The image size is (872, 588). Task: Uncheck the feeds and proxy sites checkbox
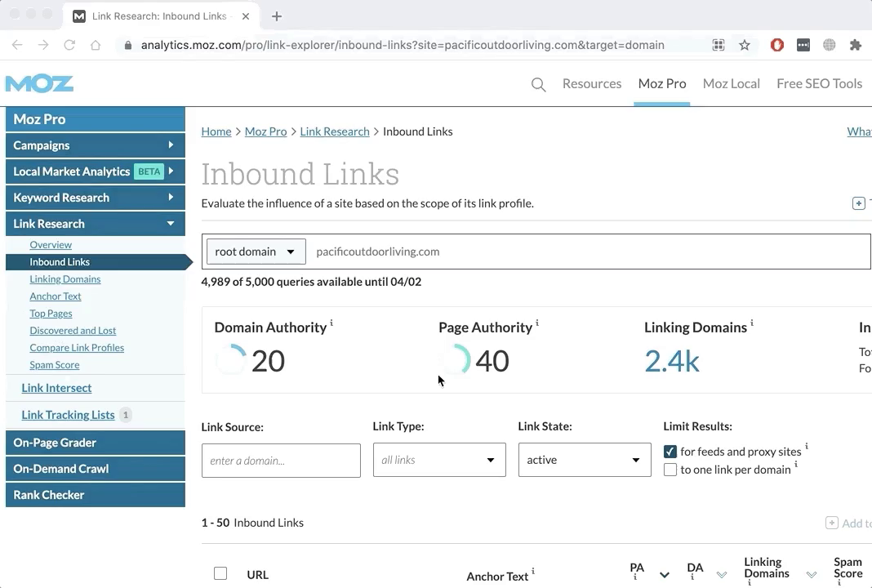click(670, 452)
